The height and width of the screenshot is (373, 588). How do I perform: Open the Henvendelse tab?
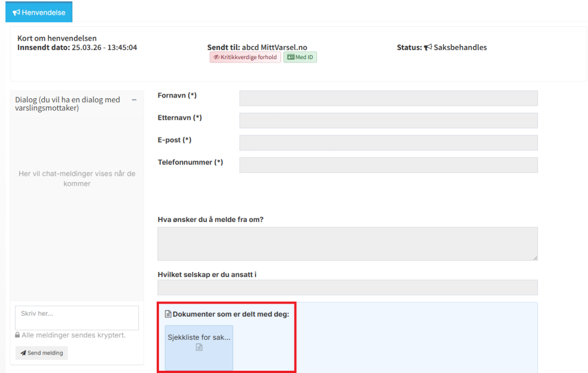(38, 11)
